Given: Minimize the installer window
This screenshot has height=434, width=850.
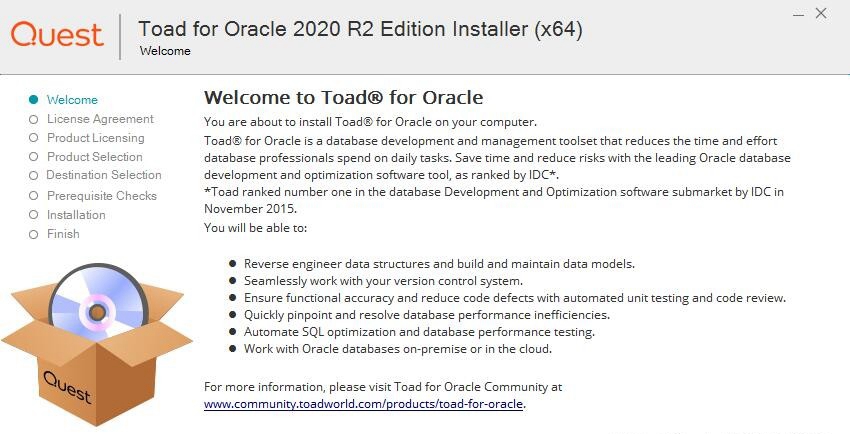Looking at the screenshot, I should [x=799, y=15].
